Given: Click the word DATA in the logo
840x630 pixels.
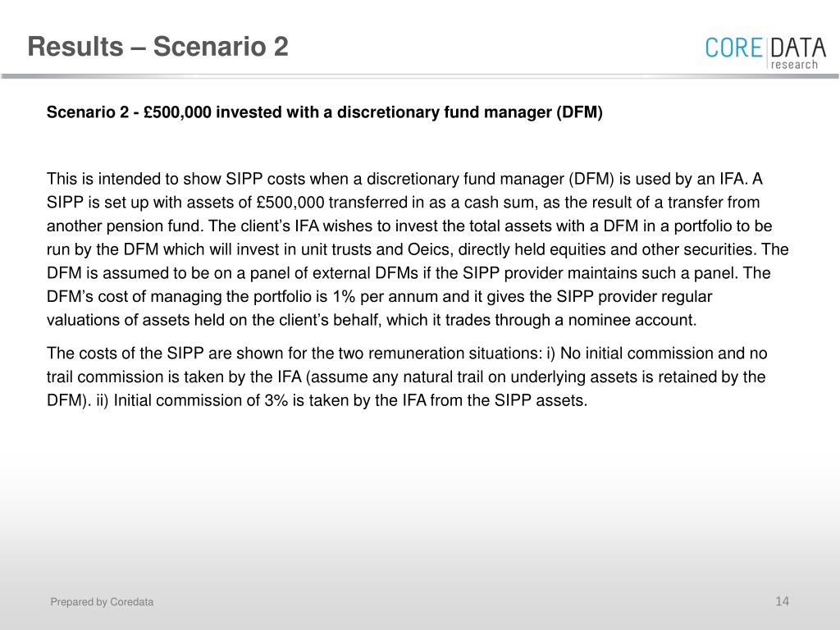Looking at the screenshot, I should point(798,48).
